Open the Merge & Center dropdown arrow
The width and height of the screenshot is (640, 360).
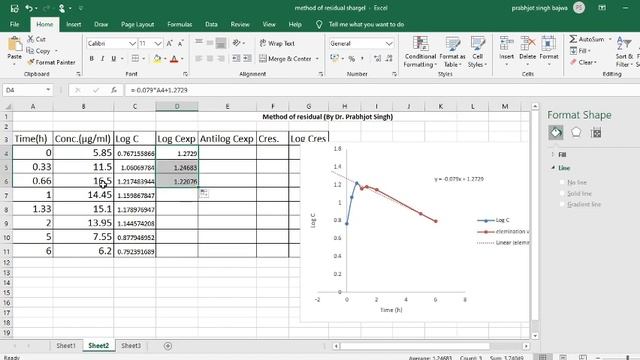tap(317, 59)
